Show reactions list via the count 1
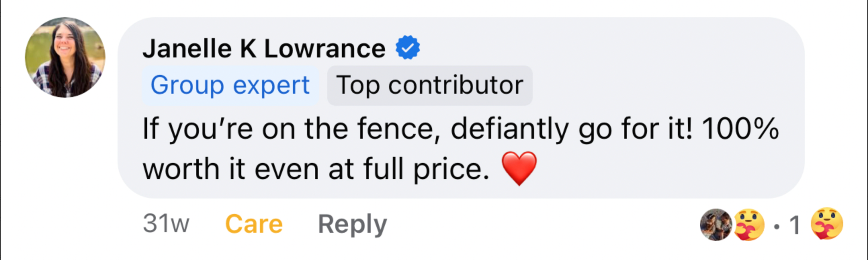868x260 pixels. tap(794, 225)
